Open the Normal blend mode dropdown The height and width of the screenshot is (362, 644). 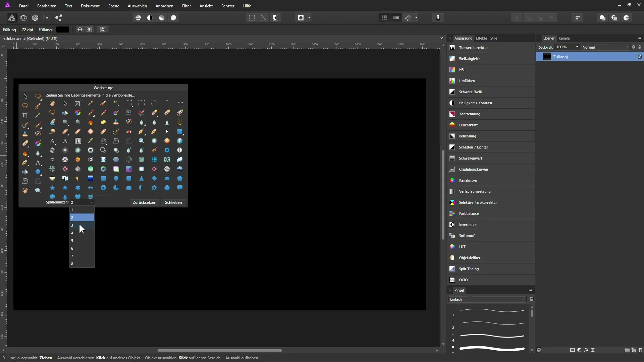605,47
